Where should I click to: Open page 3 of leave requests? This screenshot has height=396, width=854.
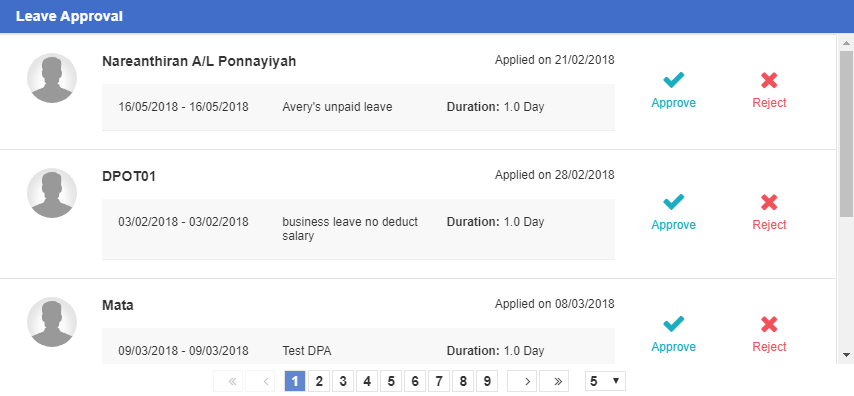pos(343,381)
